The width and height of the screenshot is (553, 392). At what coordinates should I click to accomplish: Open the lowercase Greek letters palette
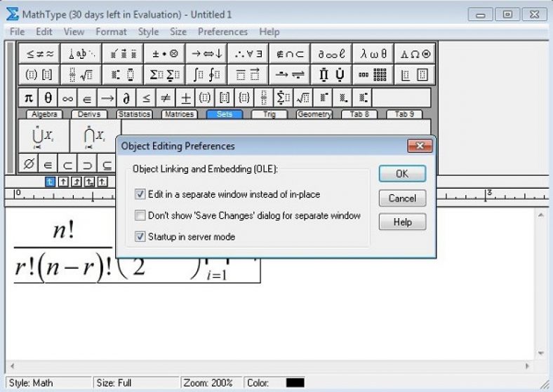(373, 53)
